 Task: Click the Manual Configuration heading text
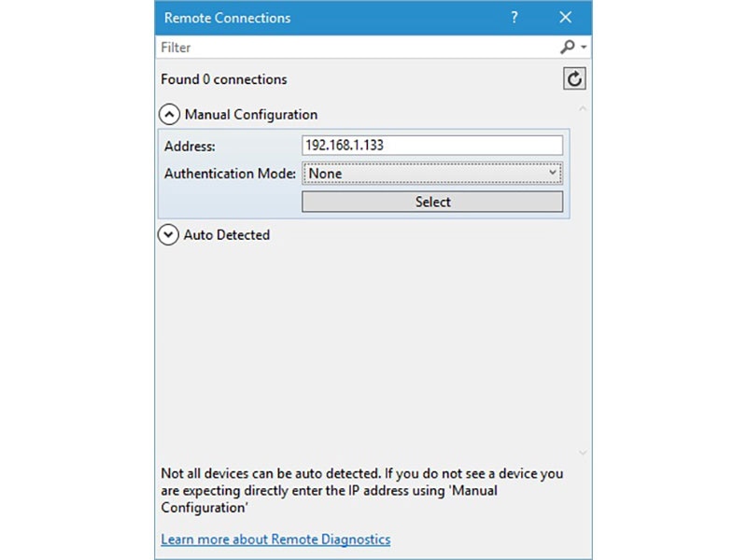coord(251,115)
